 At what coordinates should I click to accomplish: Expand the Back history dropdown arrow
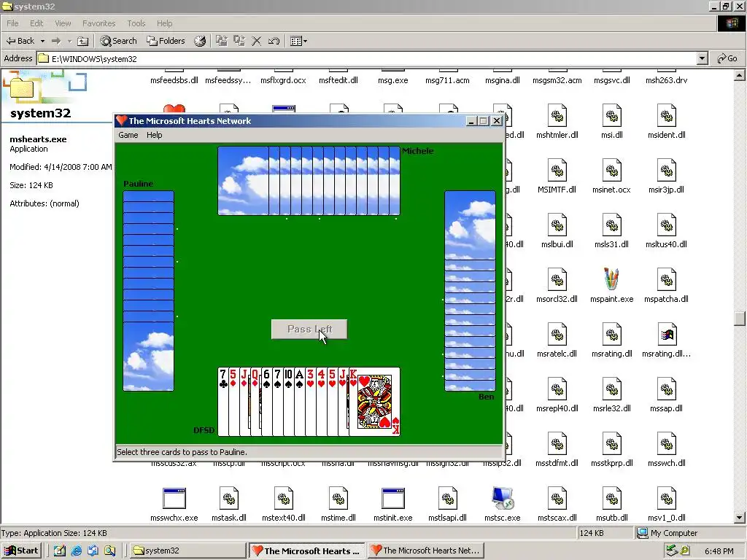[x=42, y=41]
